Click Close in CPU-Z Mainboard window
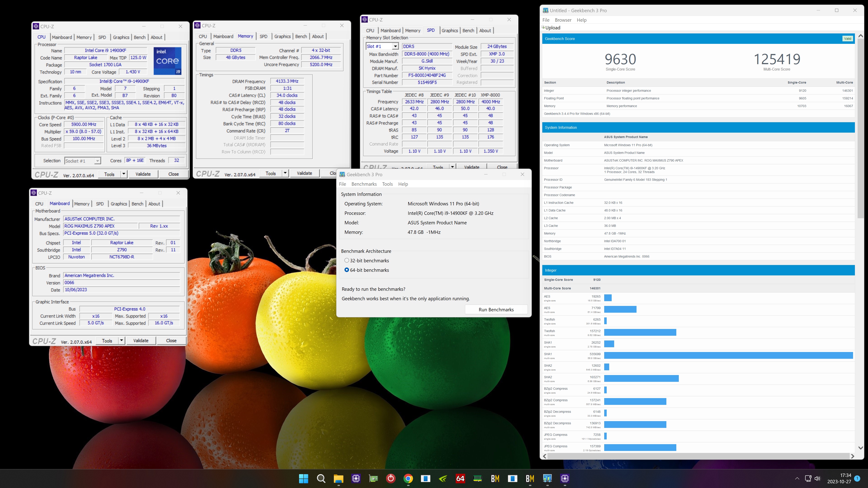868x488 pixels. coord(171,340)
